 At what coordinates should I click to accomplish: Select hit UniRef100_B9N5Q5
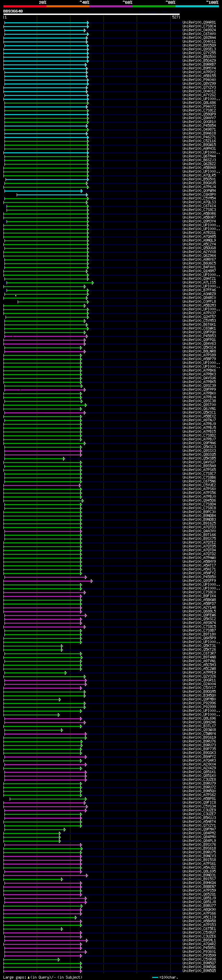199,971
